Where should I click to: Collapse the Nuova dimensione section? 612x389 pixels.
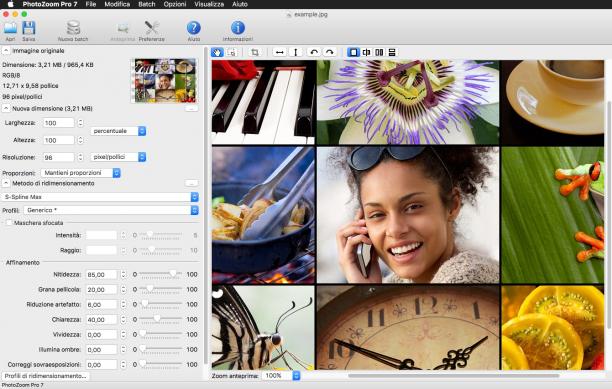tap(6, 108)
